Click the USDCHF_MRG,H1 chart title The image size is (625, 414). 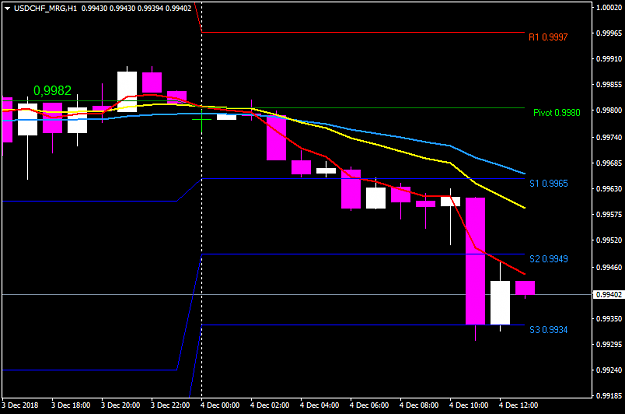45,8
